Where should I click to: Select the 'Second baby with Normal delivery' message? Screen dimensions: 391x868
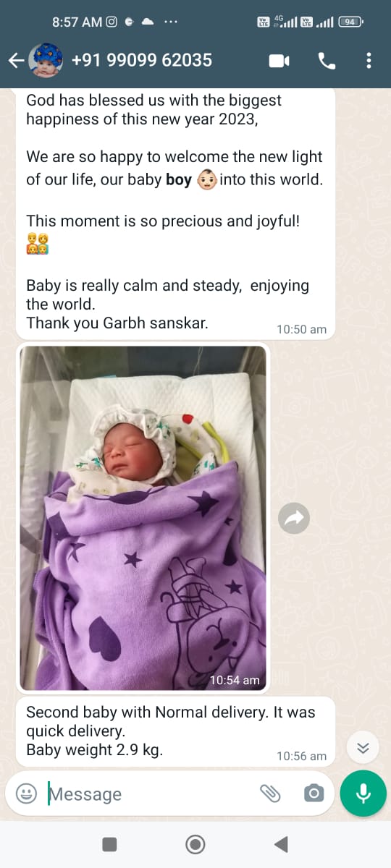pos(175,731)
